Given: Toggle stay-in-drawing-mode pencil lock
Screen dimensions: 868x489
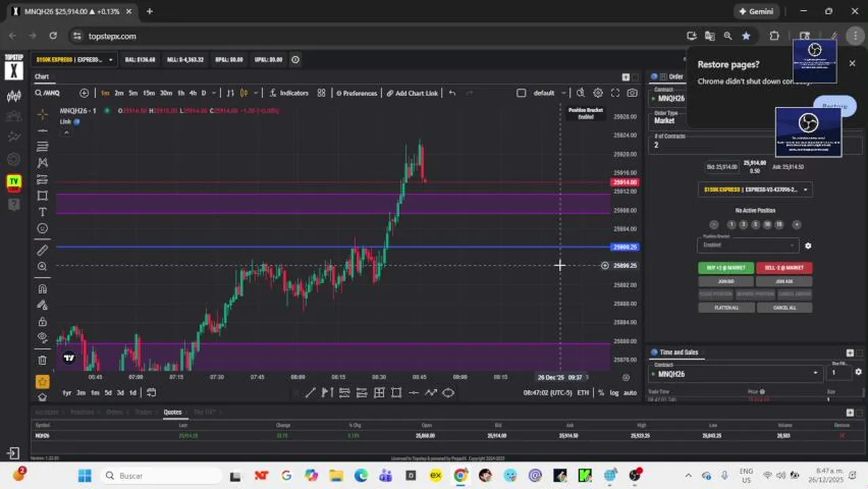Looking at the screenshot, I should point(42,305).
